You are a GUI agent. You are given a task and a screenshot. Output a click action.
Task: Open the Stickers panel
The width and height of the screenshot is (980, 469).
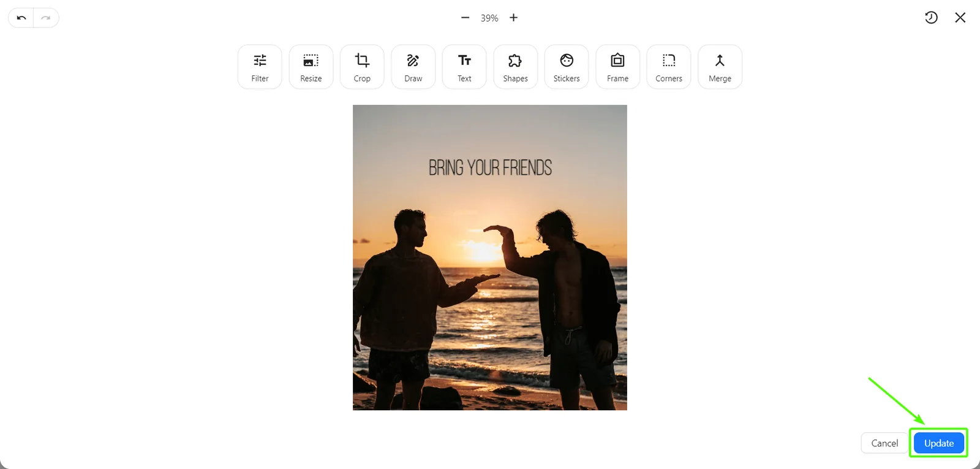[567, 67]
